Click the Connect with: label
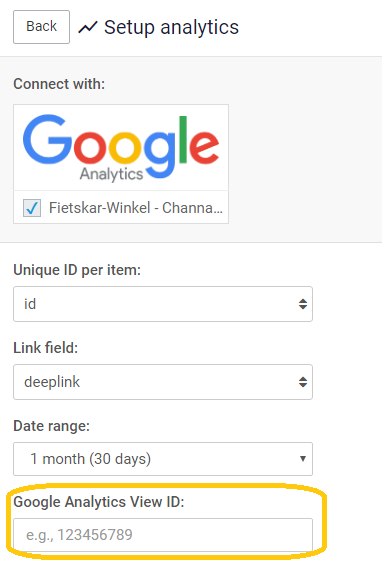 [59, 84]
